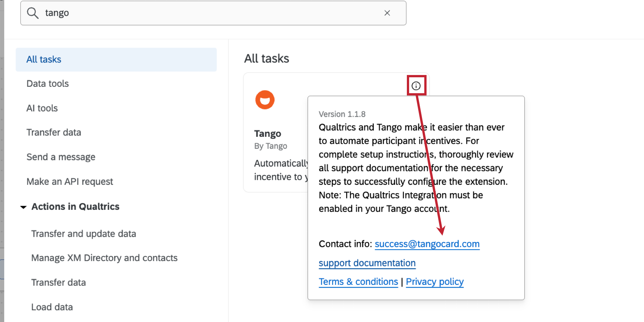Open the Tango task info icon

tap(416, 86)
